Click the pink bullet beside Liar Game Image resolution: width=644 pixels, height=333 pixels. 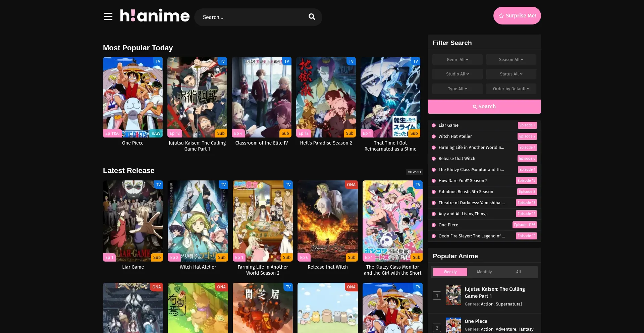pyautogui.click(x=434, y=125)
